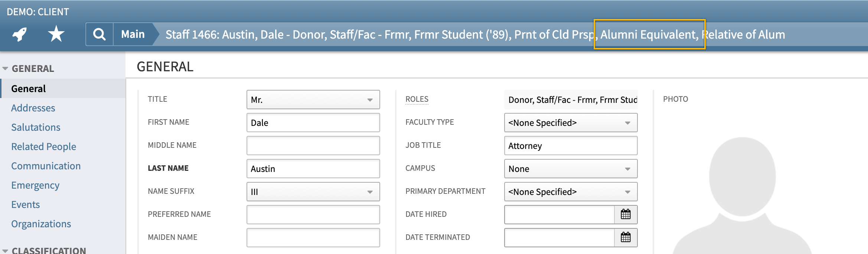Click the search magnifier icon
Viewport: 868px width, 254px height.
[x=99, y=34]
